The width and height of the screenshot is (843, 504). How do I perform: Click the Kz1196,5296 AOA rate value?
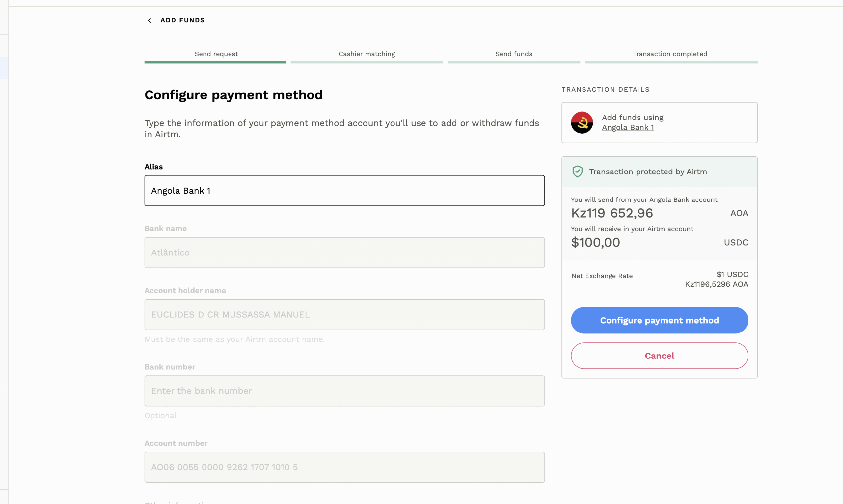point(716,285)
